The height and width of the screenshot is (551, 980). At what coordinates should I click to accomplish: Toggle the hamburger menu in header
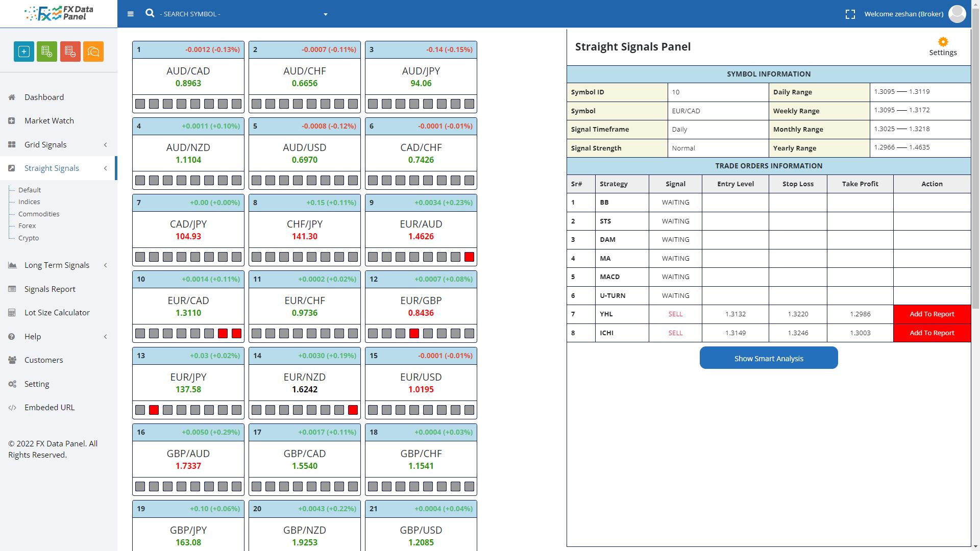(x=131, y=14)
